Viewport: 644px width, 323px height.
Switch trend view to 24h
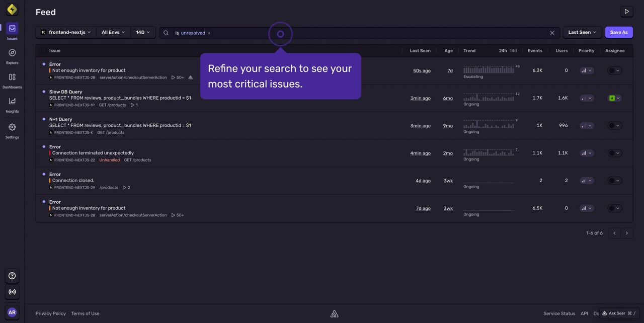503,51
